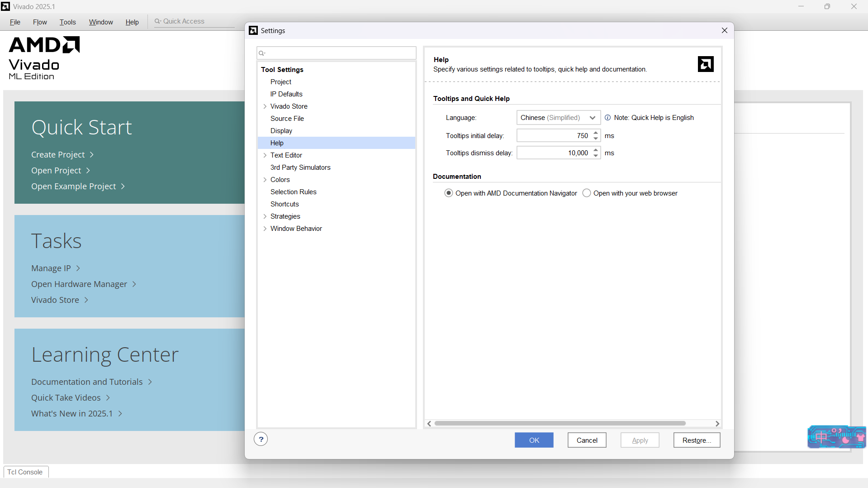Minimize the Vivado window

tap(801, 6)
